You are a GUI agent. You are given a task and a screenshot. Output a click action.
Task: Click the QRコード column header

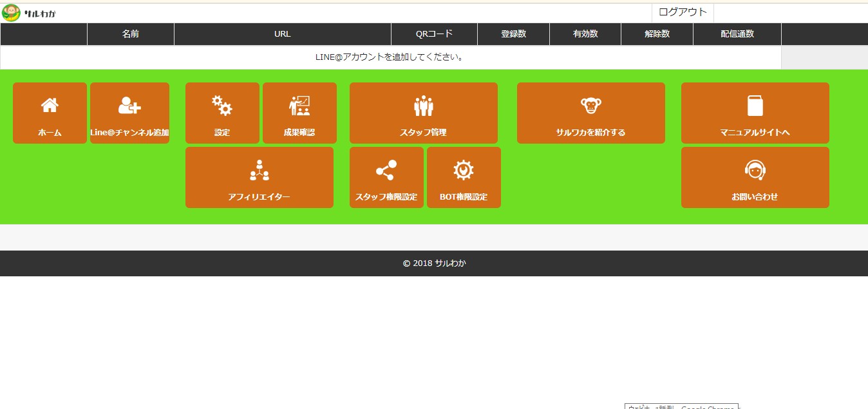(435, 34)
